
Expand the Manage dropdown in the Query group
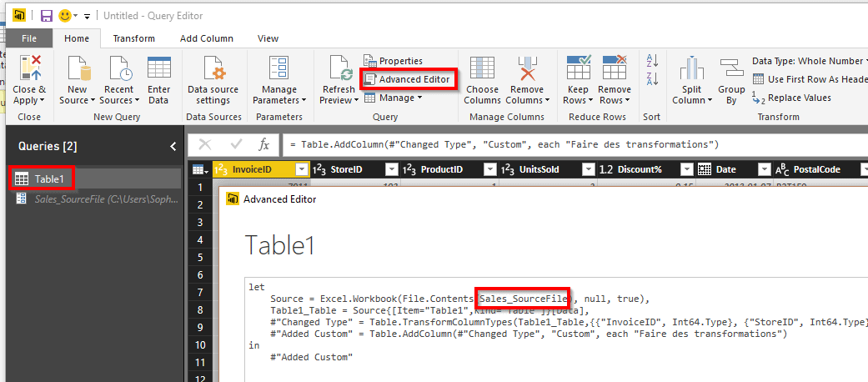[x=419, y=98]
